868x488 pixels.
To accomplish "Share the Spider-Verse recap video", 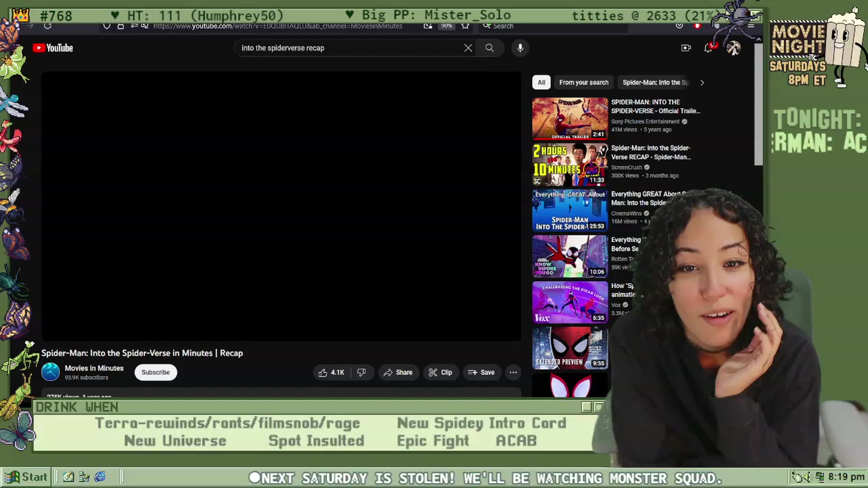I will [x=398, y=372].
